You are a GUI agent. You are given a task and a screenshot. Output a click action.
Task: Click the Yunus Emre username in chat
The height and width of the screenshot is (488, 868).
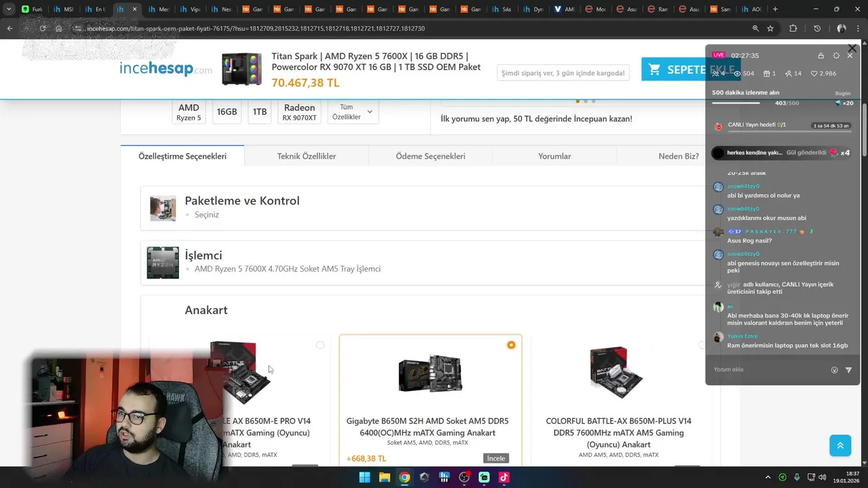743,336
